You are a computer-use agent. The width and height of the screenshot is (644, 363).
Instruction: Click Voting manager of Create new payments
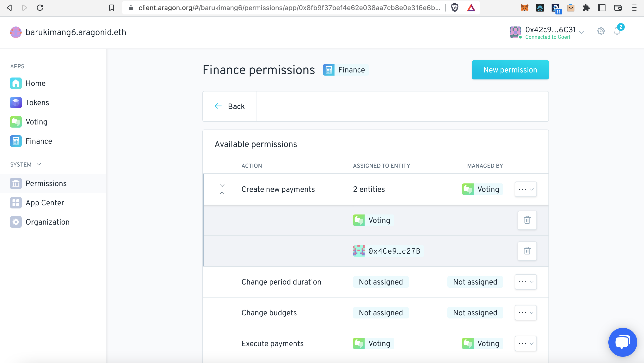click(482, 189)
